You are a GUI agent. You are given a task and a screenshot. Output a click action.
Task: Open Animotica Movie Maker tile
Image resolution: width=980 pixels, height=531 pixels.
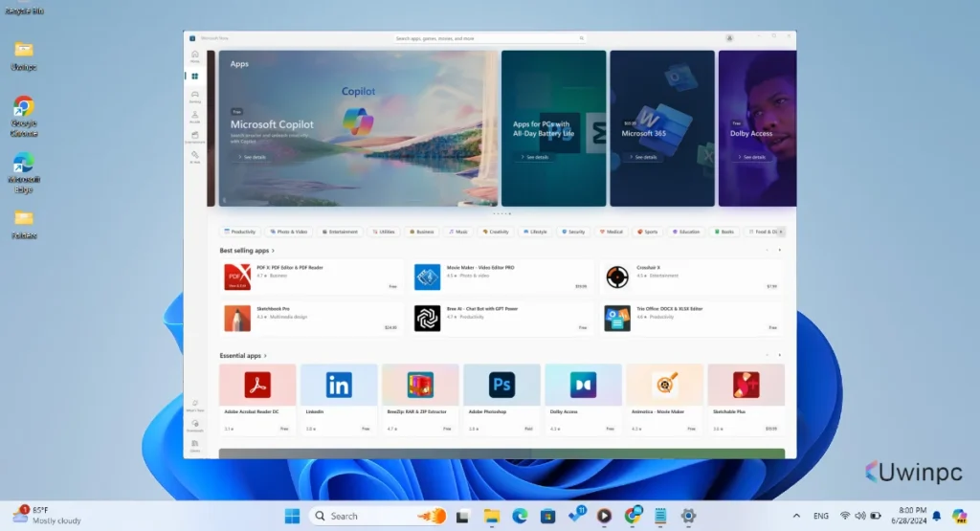pyautogui.click(x=664, y=399)
